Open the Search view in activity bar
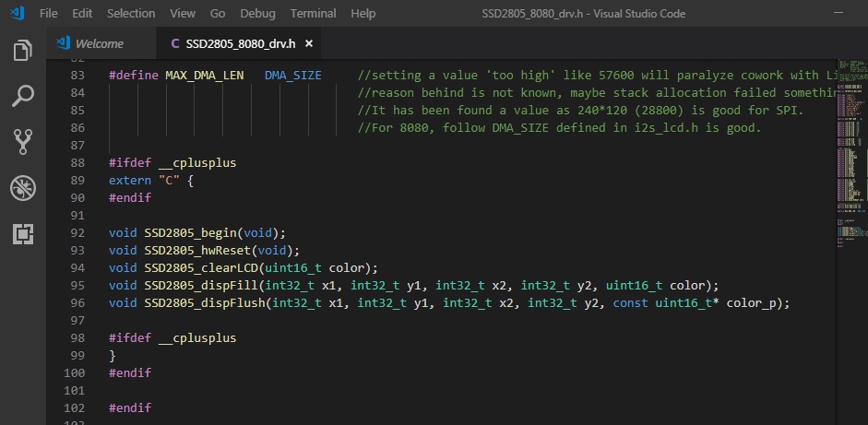Screen dimensions: 868x425 point(23,95)
